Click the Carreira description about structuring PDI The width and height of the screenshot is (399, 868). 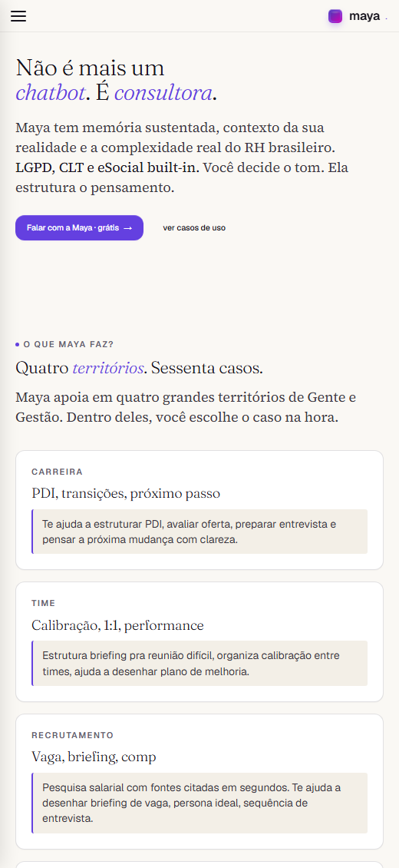[199, 532]
